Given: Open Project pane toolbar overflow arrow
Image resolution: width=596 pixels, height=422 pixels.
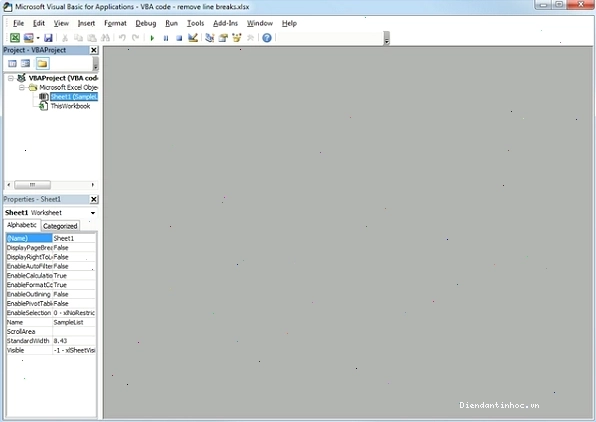Looking at the screenshot, I should tap(95, 64).
